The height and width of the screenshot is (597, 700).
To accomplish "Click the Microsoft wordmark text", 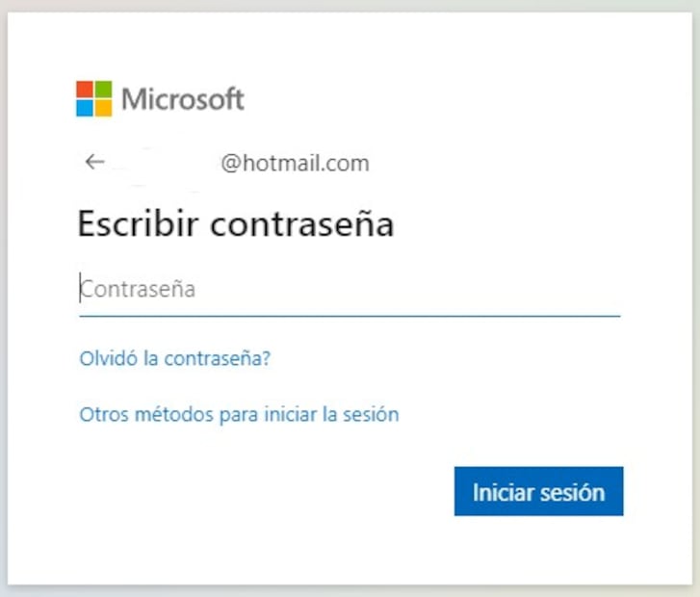I will [183, 99].
